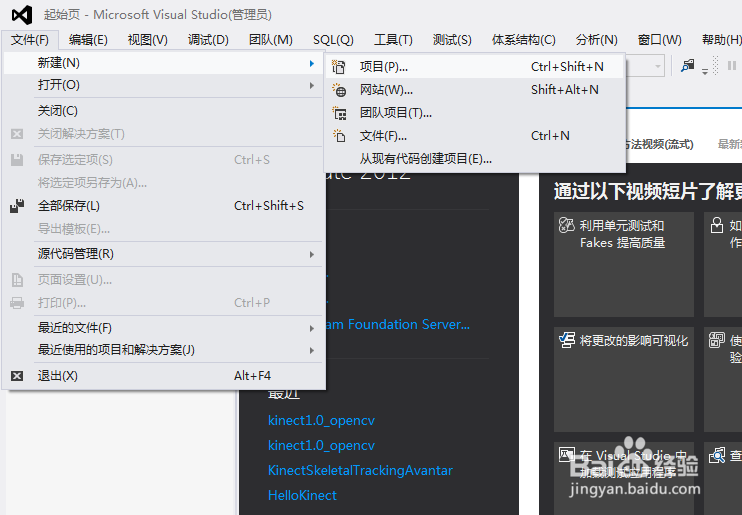Expand the 新建(N) submenu arrow
Screen dimensions: 742x515
point(311,63)
